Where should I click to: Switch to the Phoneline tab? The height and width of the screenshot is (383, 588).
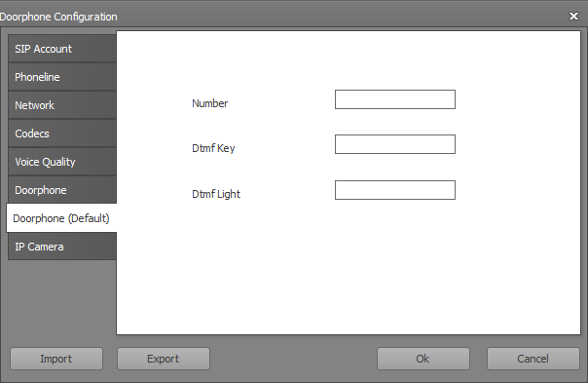tap(62, 77)
